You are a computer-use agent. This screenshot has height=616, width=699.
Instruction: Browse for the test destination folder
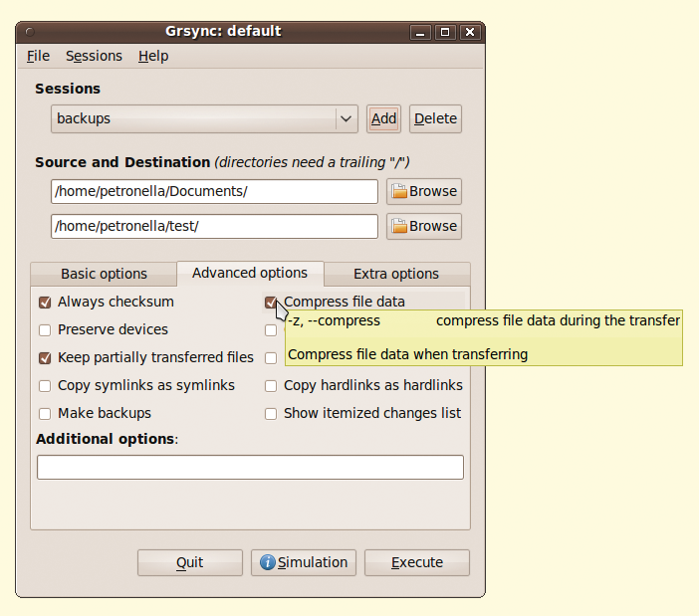tap(424, 226)
